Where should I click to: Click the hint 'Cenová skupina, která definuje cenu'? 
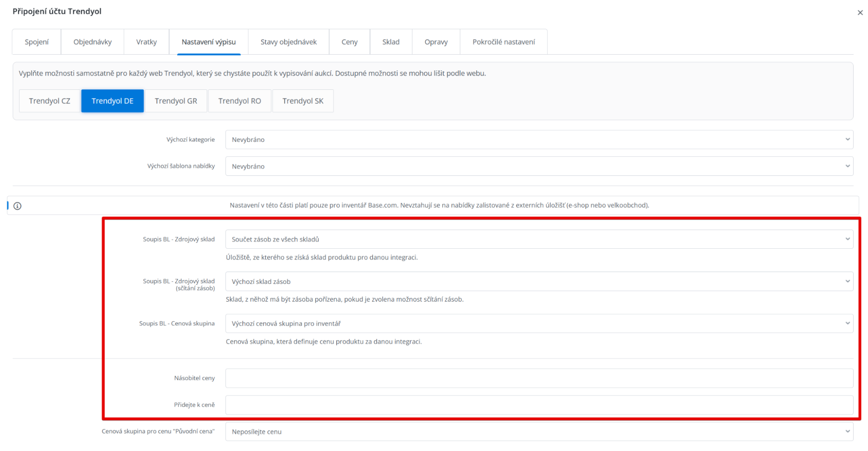[323, 342]
